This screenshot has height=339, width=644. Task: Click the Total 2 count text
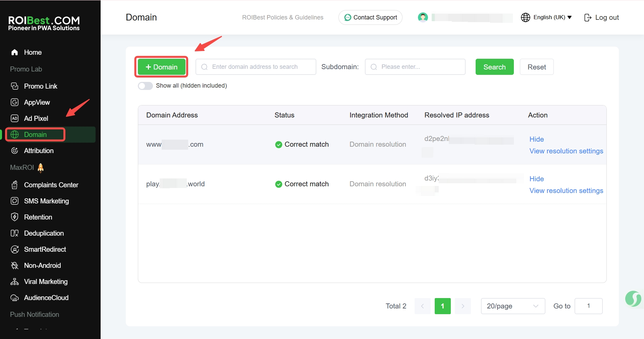[396, 306]
